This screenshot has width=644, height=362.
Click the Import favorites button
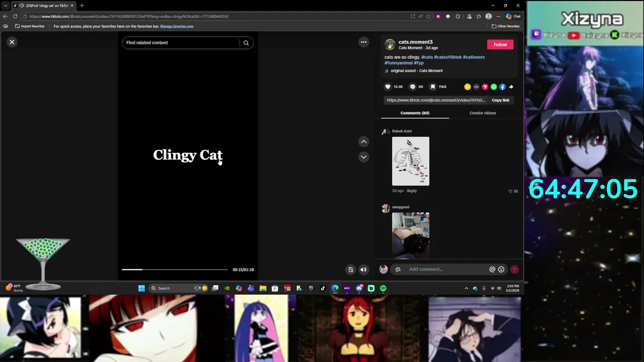30,26
